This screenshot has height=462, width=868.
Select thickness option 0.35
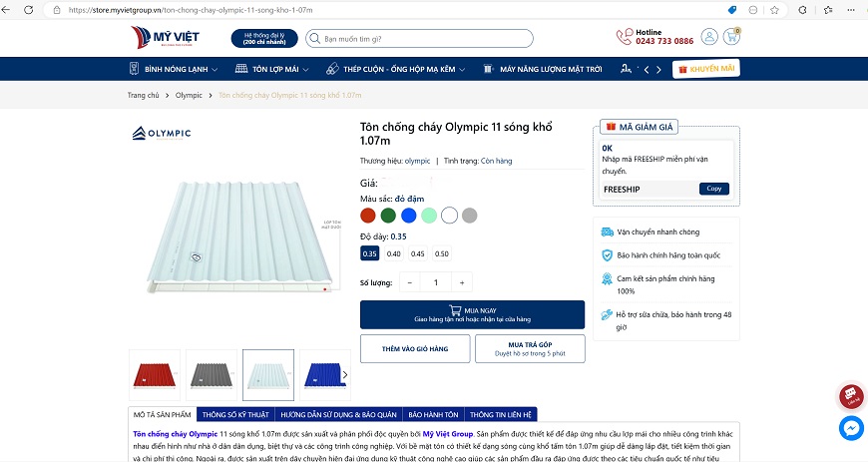tap(369, 253)
